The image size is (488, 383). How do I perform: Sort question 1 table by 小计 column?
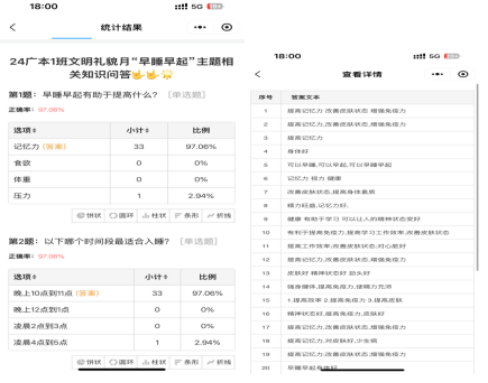click(138, 130)
